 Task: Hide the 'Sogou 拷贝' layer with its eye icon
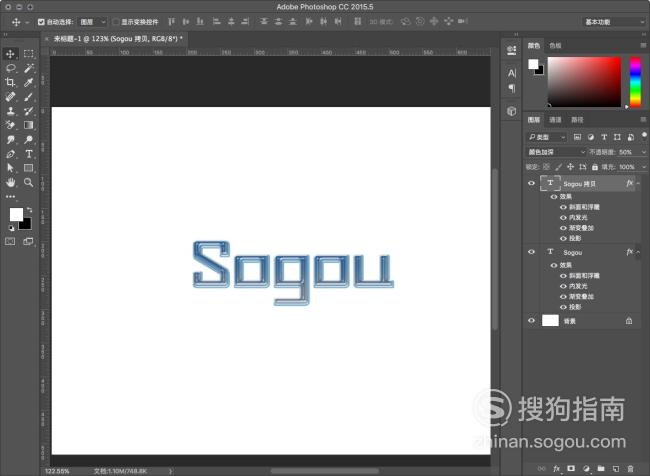tap(531, 183)
